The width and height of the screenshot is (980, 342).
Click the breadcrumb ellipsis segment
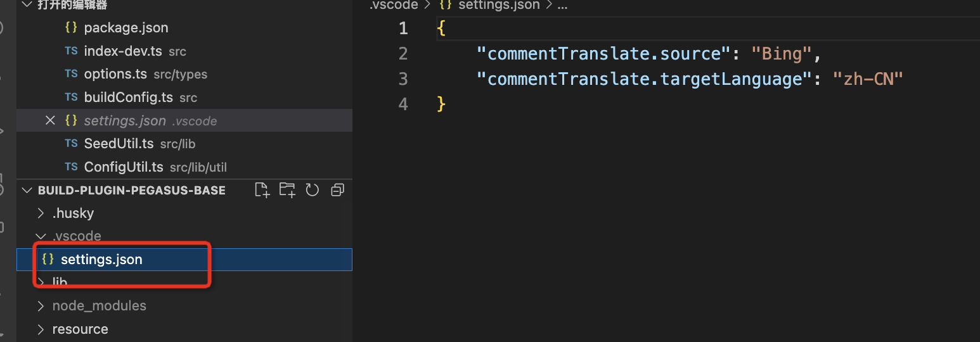coord(562,5)
